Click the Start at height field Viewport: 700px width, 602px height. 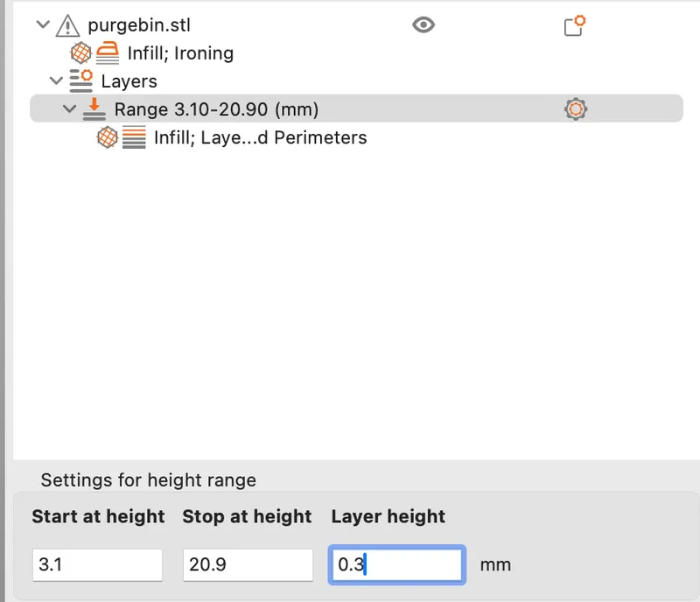[97, 565]
